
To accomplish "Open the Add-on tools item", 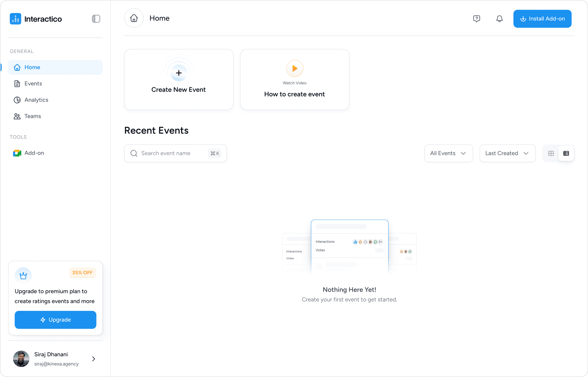I will 34,153.
